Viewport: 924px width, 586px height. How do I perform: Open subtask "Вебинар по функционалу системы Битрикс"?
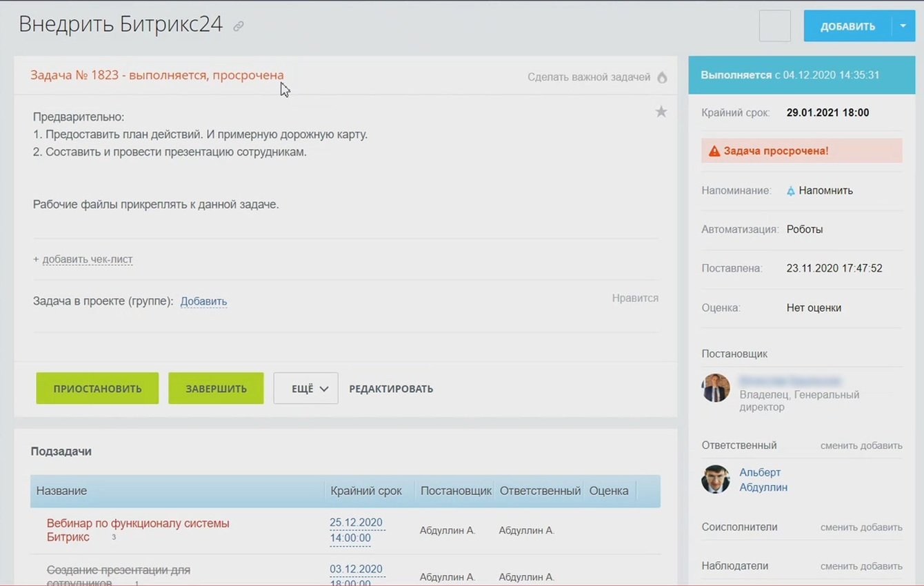coord(138,530)
